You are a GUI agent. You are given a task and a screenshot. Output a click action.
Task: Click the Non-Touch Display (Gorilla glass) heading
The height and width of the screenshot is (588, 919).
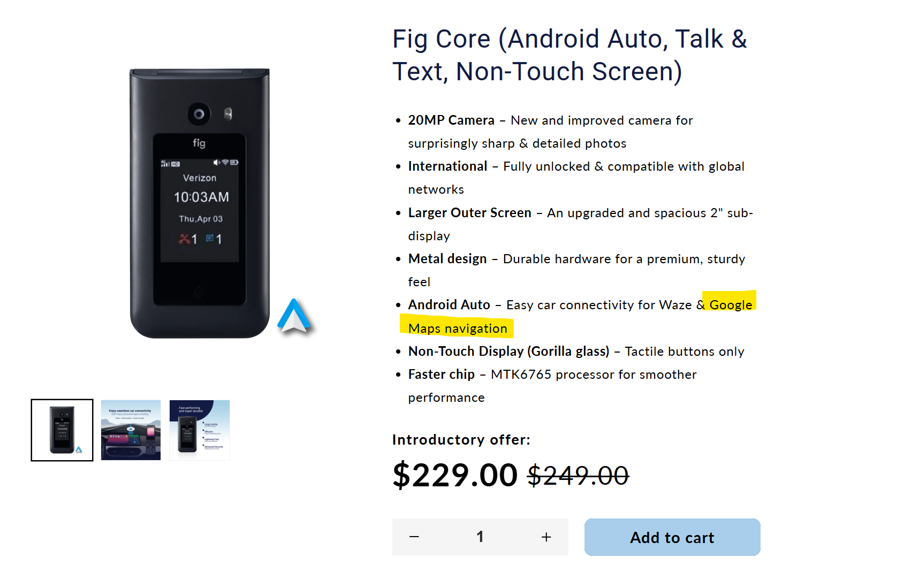click(x=508, y=352)
